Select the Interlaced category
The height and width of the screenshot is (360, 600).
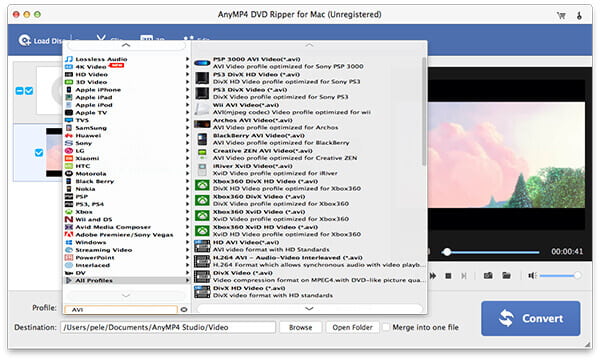[126, 265]
